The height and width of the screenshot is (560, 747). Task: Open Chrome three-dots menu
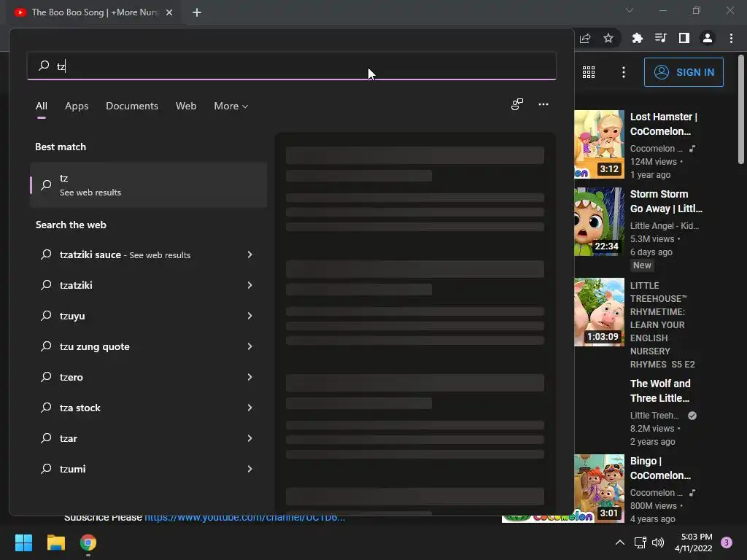point(731,38)
